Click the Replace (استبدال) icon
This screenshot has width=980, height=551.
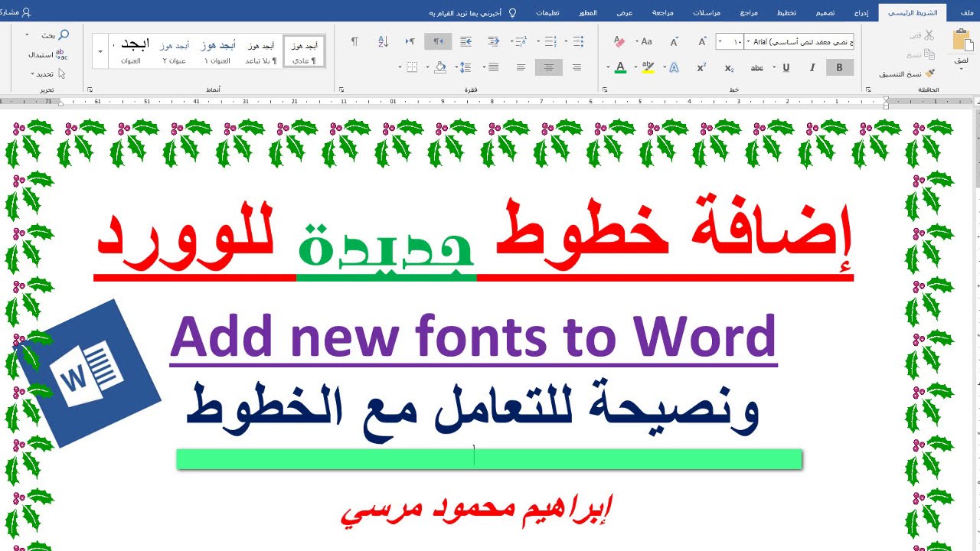(x=62, y=54)
